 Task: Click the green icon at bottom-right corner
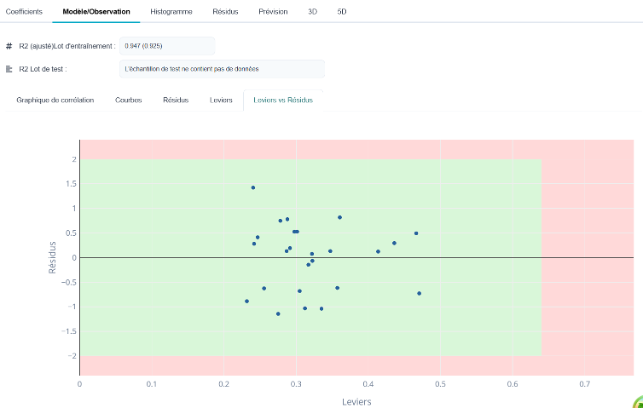pos(639,402)
